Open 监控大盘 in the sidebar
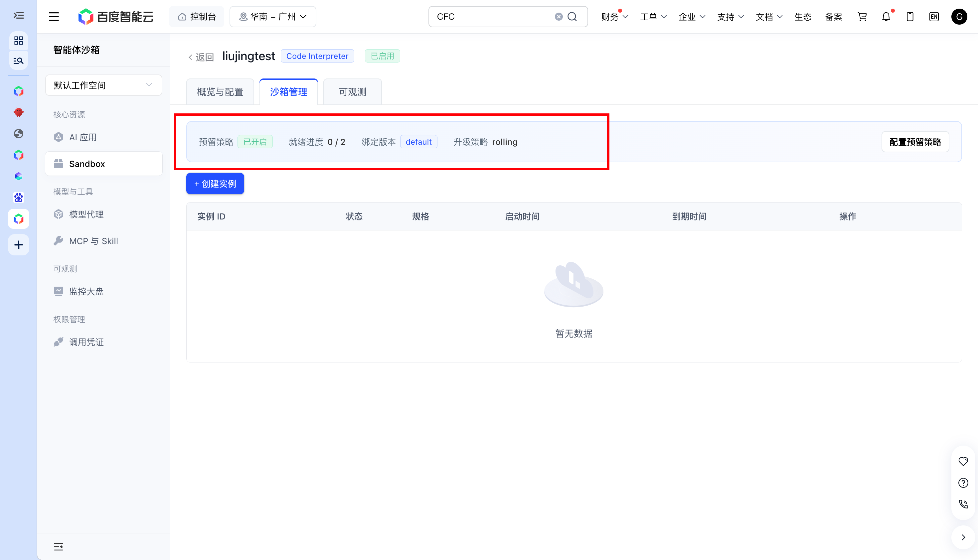Screen dimensions: 978x560 103,292
